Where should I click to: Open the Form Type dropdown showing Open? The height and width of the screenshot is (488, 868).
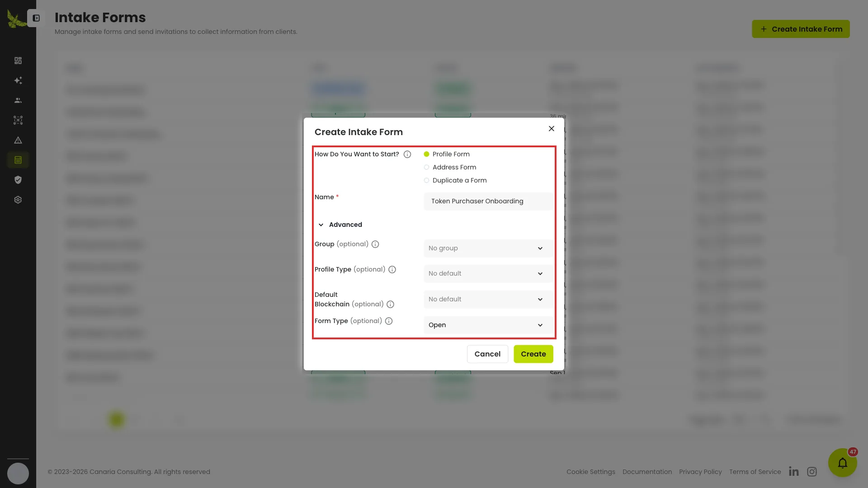[488, 325]
